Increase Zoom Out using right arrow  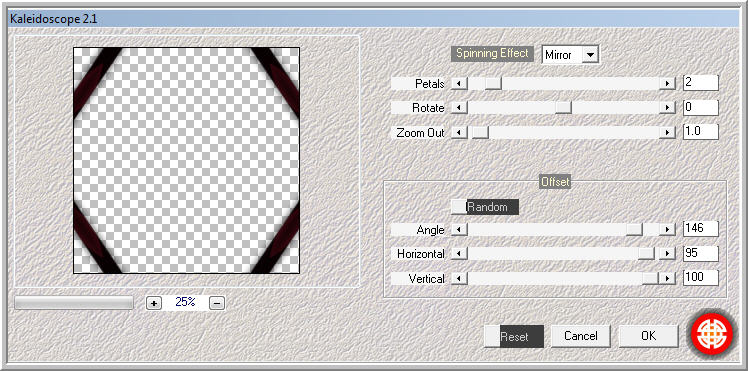667,133
